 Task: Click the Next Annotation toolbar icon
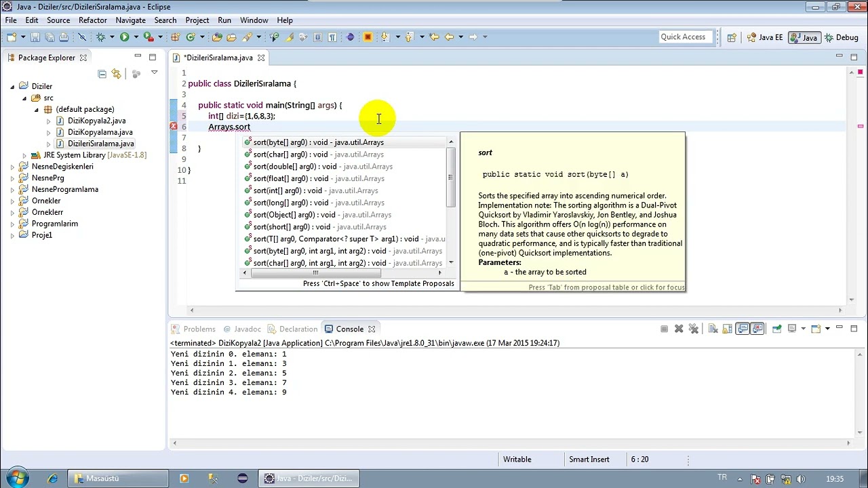(x=385, y=37)
